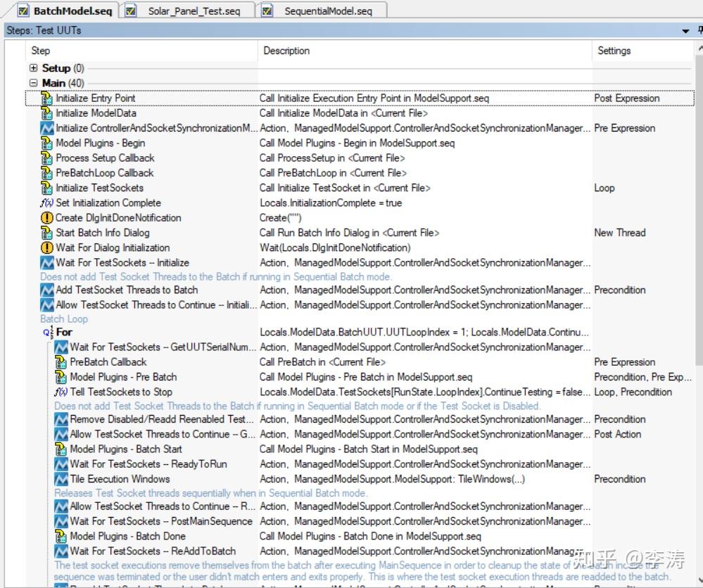Switch to the SequentialModel.seq tab

pyautogui.click(x=328, y=11)
